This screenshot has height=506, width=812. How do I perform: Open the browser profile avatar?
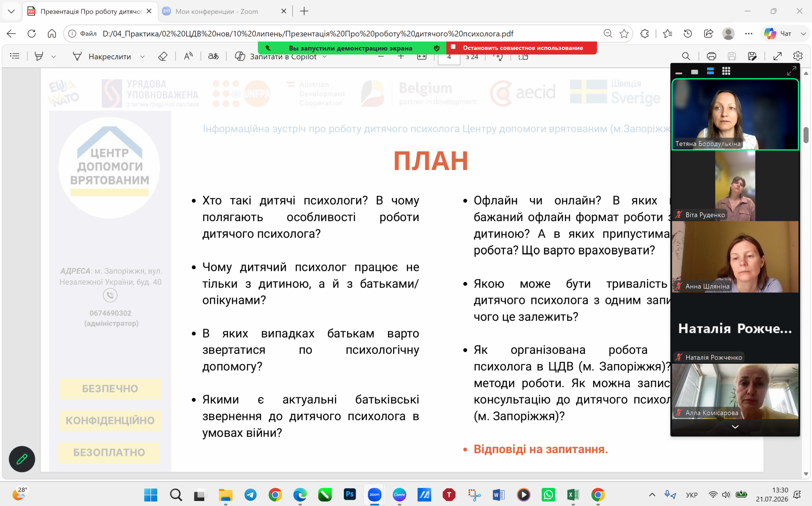pos(729,33)
